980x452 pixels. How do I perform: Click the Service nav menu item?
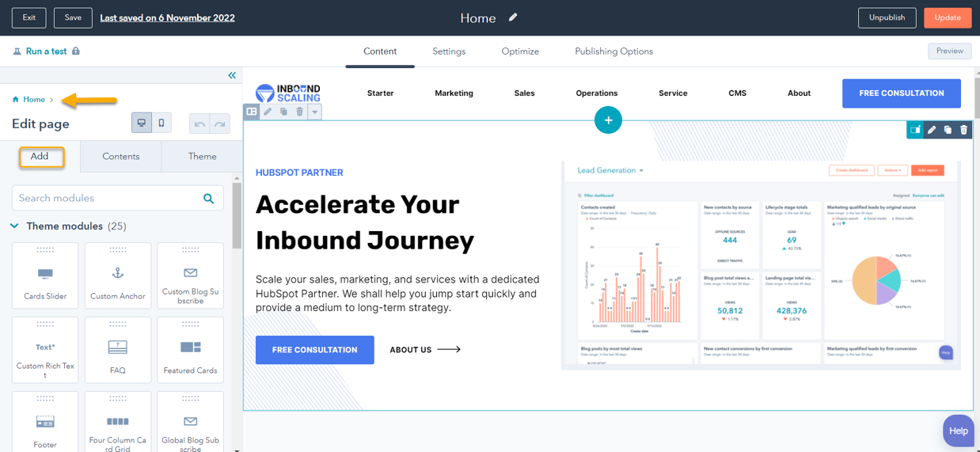(673, 93)
